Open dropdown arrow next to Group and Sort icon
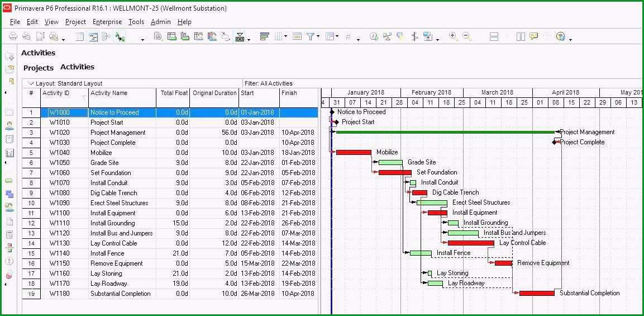The image size is (644, 316). point(337,36)
